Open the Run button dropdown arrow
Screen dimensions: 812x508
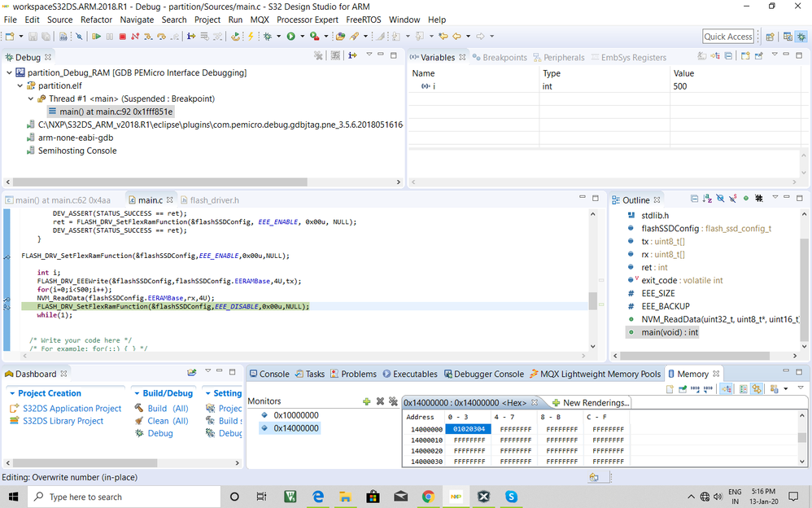point(301,36)
